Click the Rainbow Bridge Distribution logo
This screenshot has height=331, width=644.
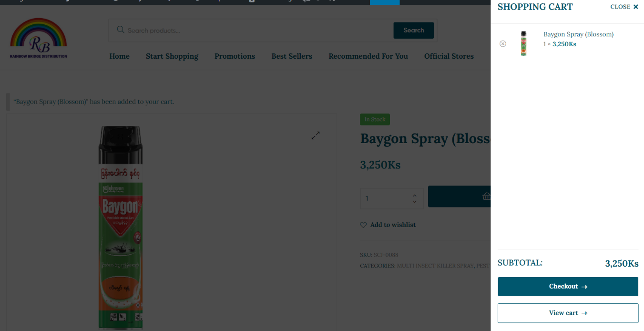pos(39,38)
